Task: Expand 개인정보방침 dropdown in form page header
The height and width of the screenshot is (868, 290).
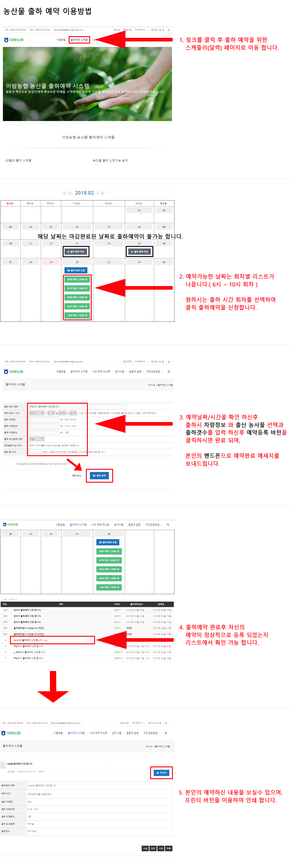Action: tap(155, 371)
